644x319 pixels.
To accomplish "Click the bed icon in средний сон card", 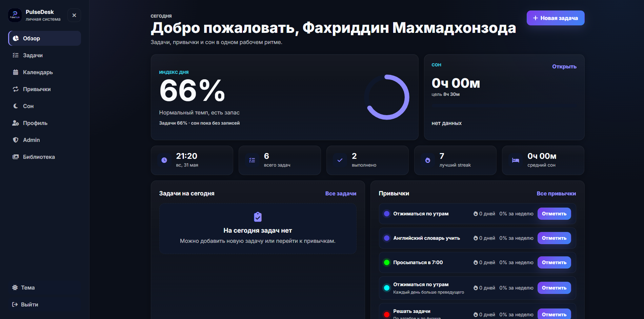I will coord(515,160).
